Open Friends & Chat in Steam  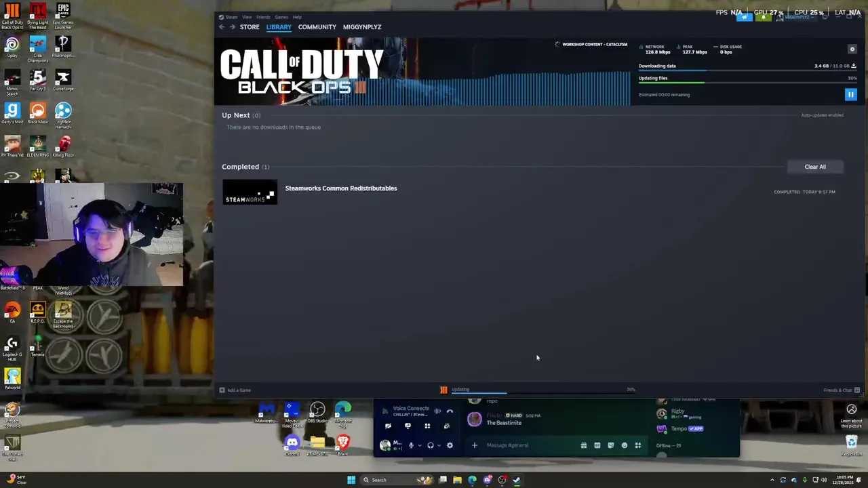[x=842, y=390]
